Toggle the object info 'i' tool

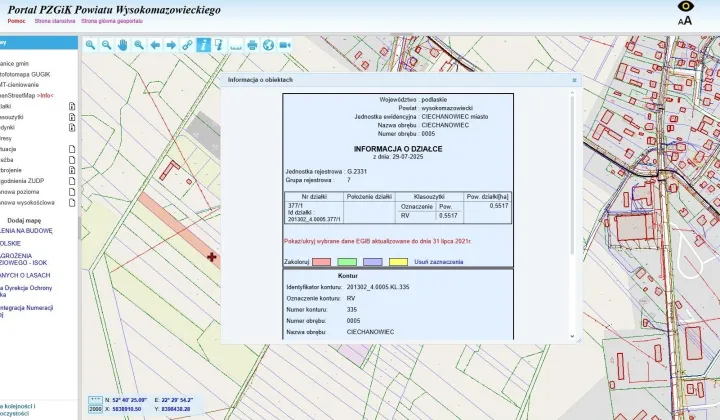click(x=203, y=45)
